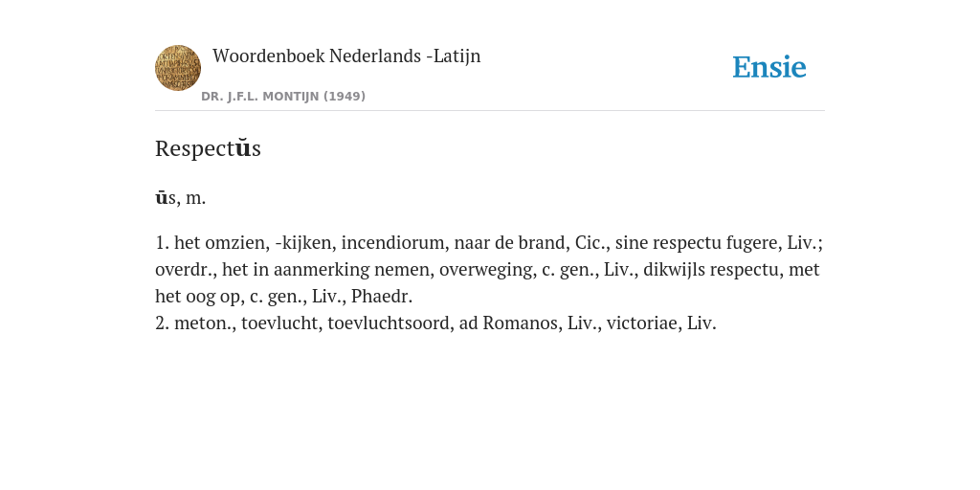The width and height of the screenshot is (980, 490).
Task: Click the "Phaedr." source abbreviation
Action: [381, 297]
